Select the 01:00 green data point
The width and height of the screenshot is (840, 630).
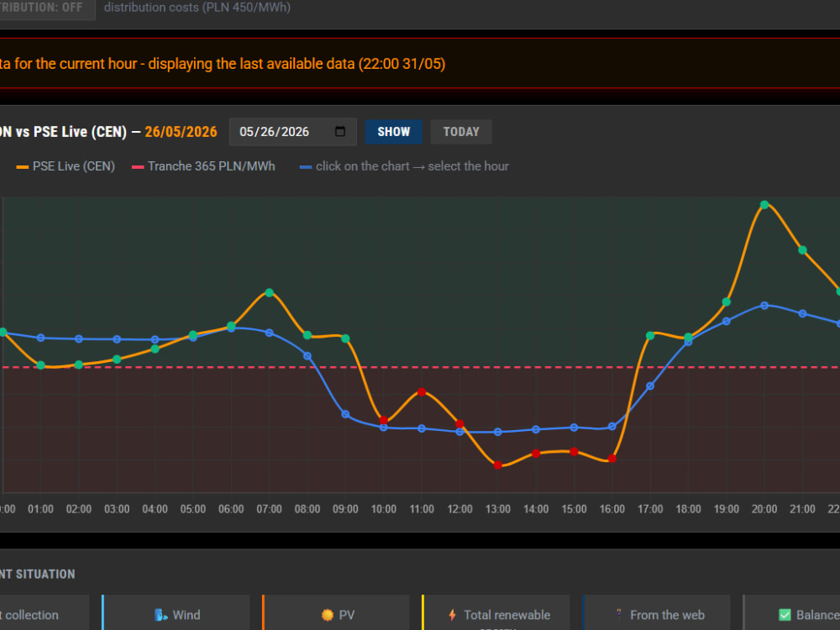pyautogui.click(x=40, y=365)
